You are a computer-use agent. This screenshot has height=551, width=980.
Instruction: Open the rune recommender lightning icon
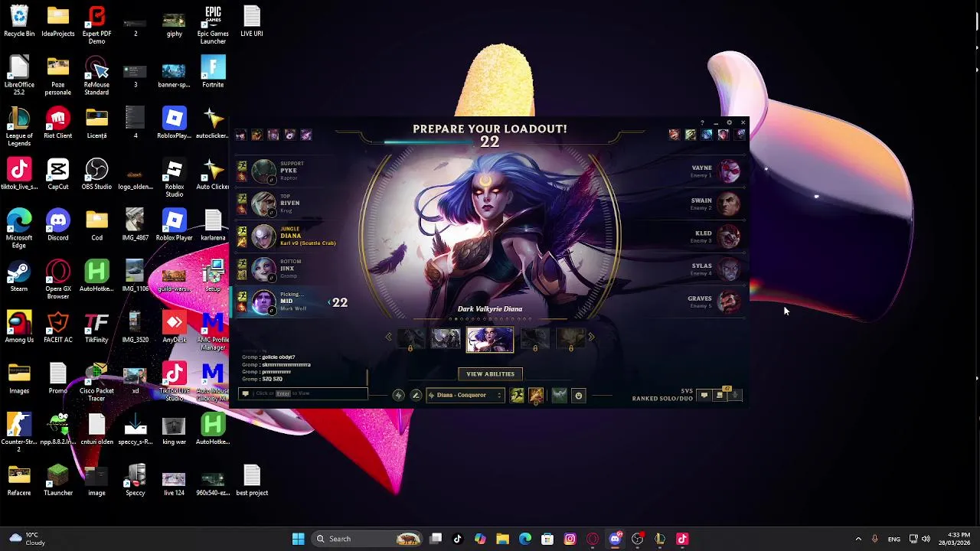(398, 395)
